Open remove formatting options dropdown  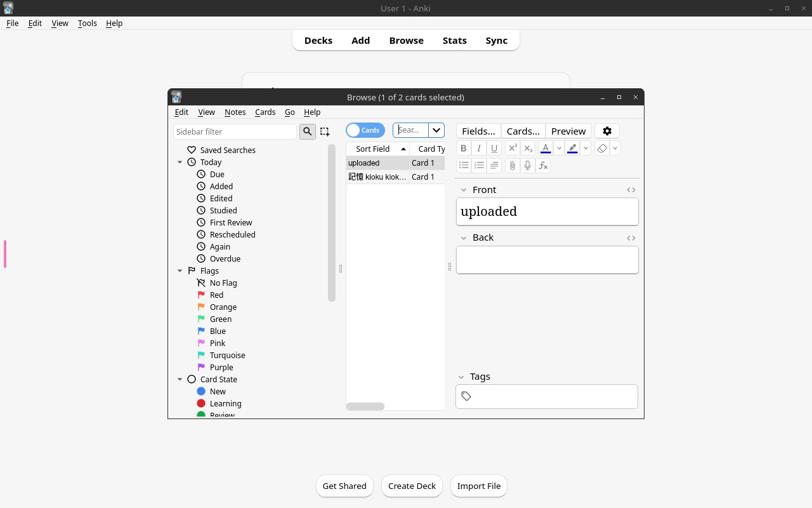(x=615, y=148)
